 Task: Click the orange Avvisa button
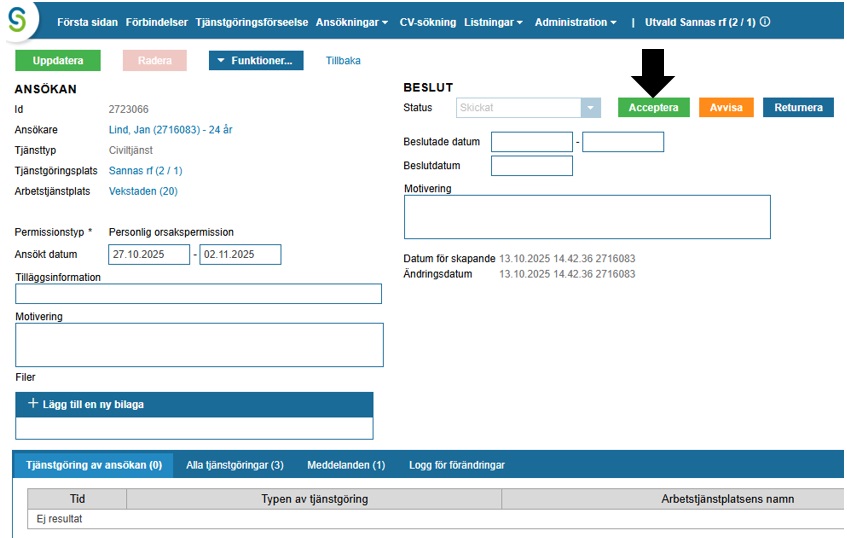click(x=725, y=108)
